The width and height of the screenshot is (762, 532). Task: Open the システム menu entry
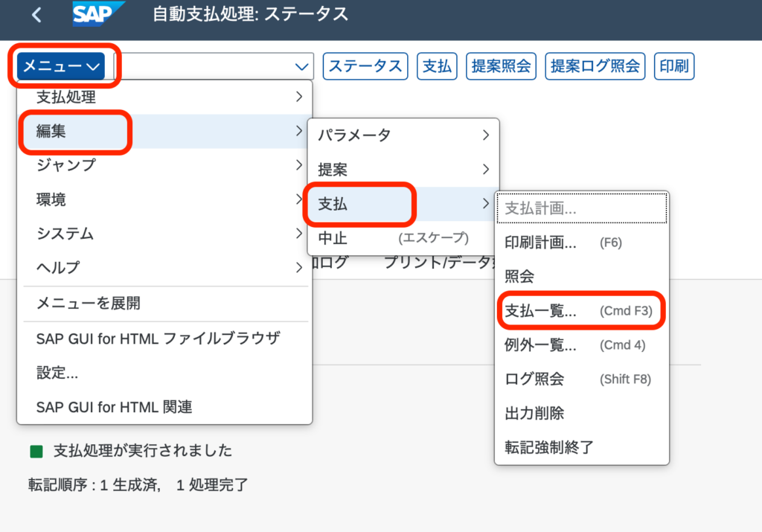(164, 233)
